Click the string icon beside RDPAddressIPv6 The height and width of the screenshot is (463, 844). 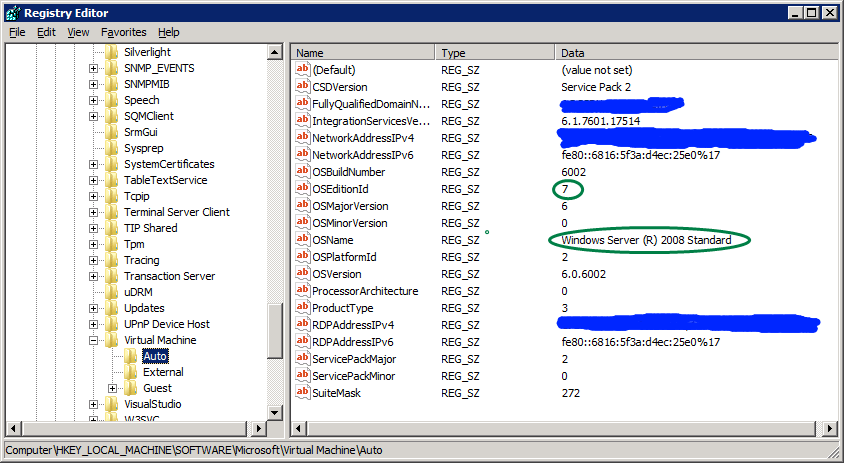click(x=303, y=342)
